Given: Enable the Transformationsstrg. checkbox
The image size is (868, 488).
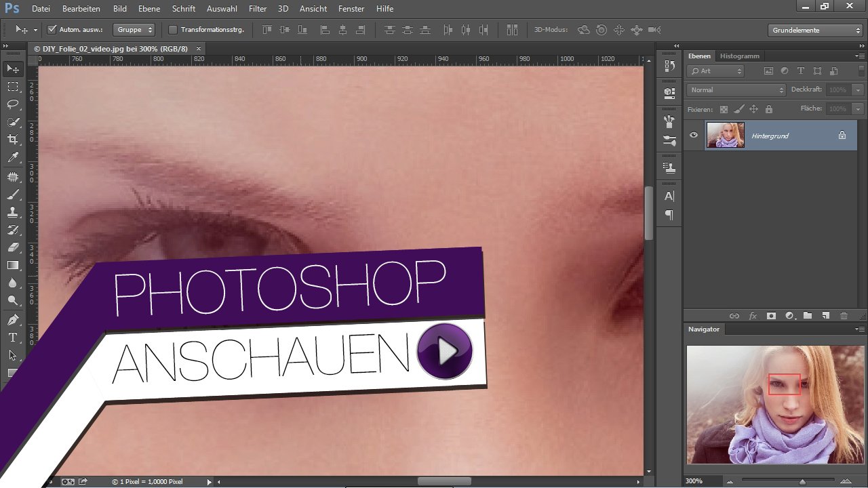Looking at the screenshot, I should coord(172,30).
